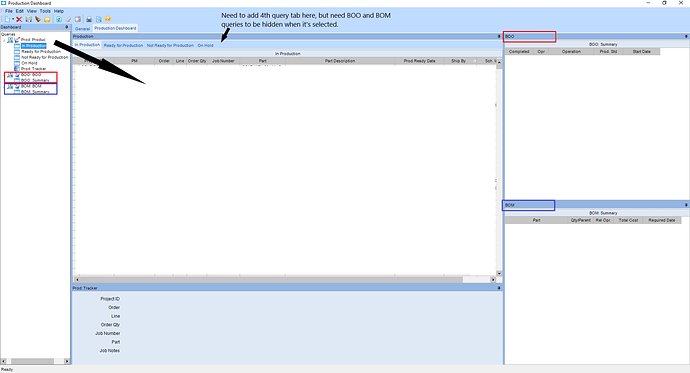
Task: Select the On Hold query tab
Action: (x=206, y=45)
